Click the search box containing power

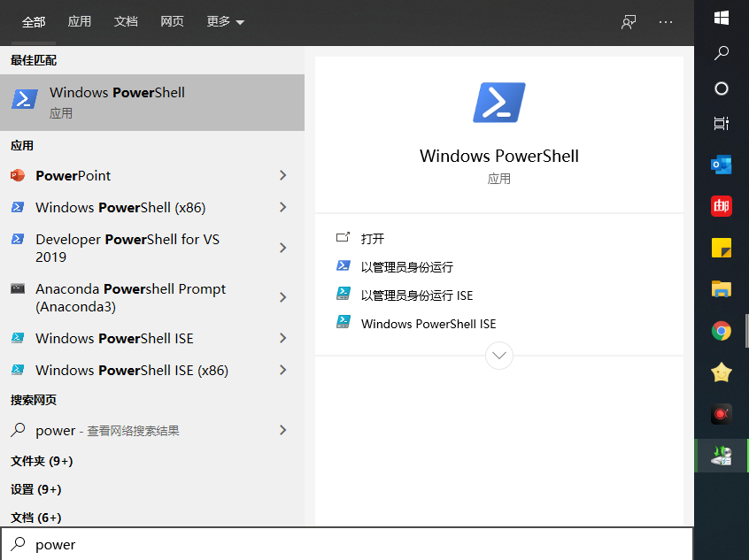coord(347,544)
